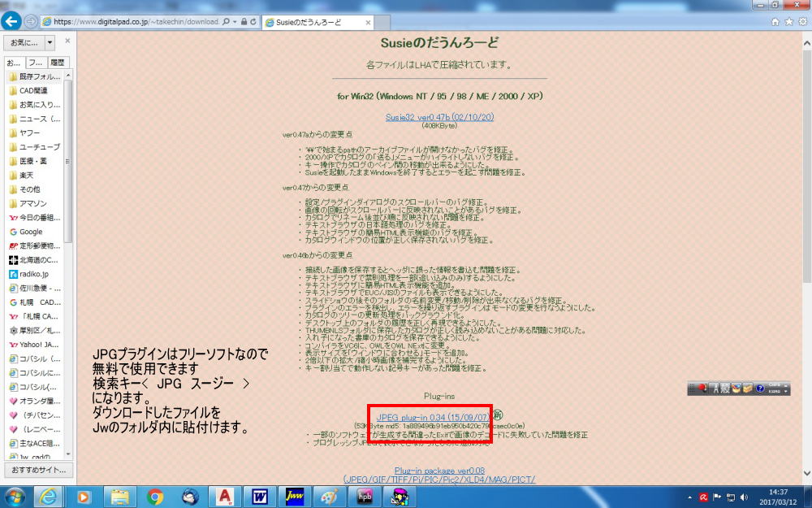Image resolution: width=812 pixels, height=508 pixels.
Task: Expand the CAD関連 favorites folder
Action: pos(35,91)
